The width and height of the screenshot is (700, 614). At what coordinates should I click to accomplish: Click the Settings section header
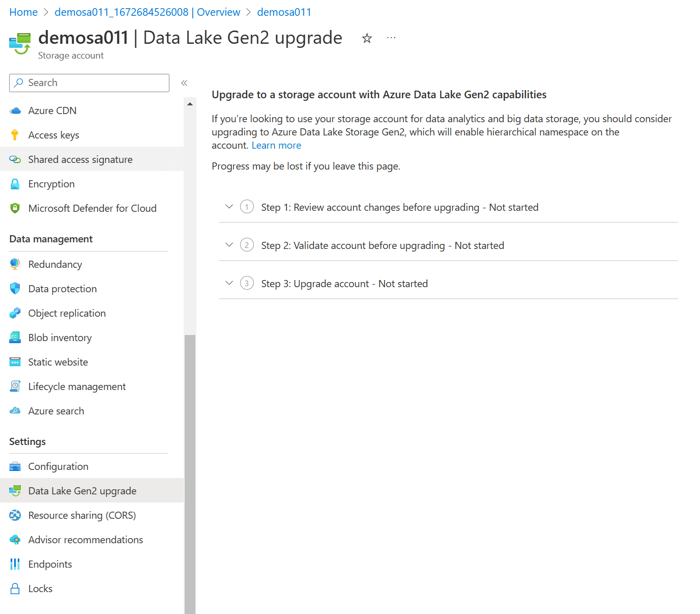tap(27, 442)
